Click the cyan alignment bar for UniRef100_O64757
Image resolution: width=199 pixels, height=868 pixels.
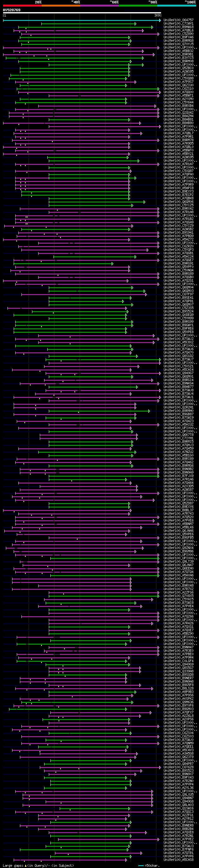tap(82, 21)
